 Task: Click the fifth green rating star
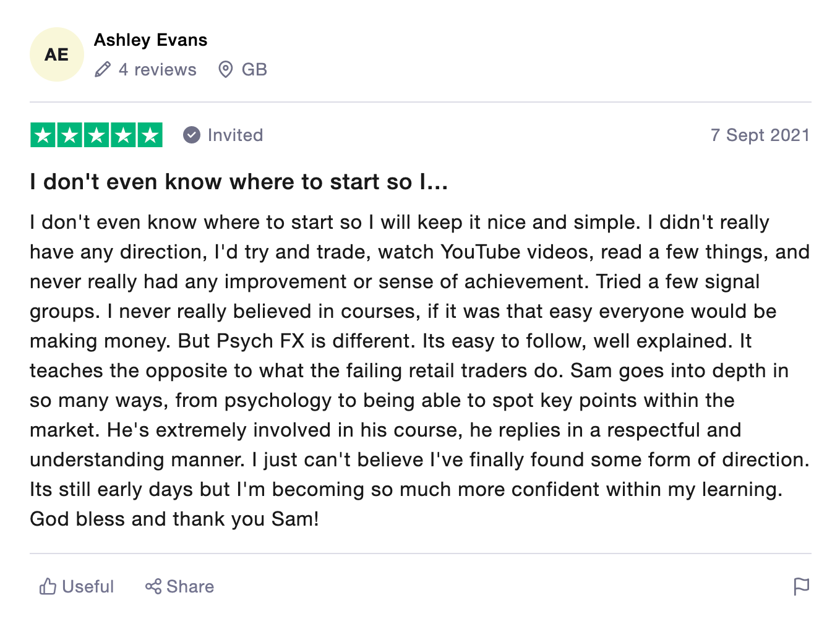[150, 135]
